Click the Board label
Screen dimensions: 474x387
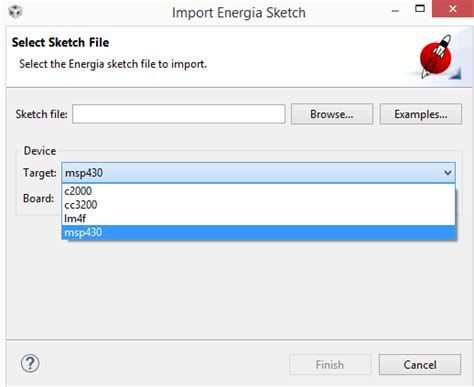tap(38, 198)
